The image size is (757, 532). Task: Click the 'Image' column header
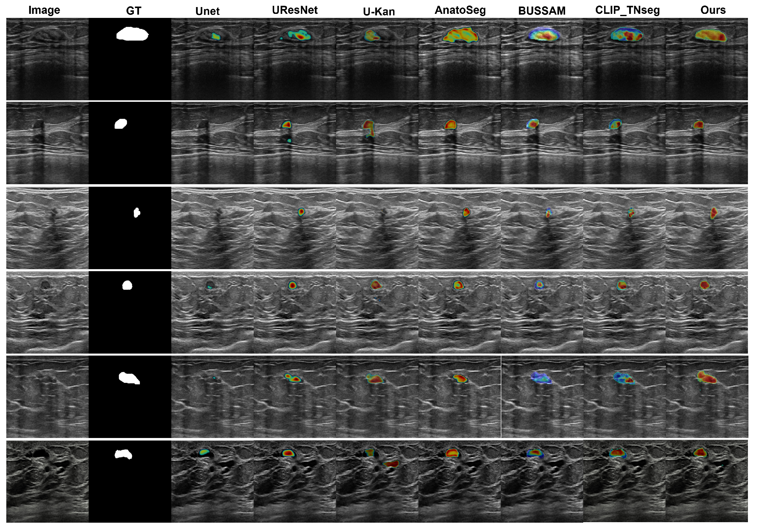[44, 10]
